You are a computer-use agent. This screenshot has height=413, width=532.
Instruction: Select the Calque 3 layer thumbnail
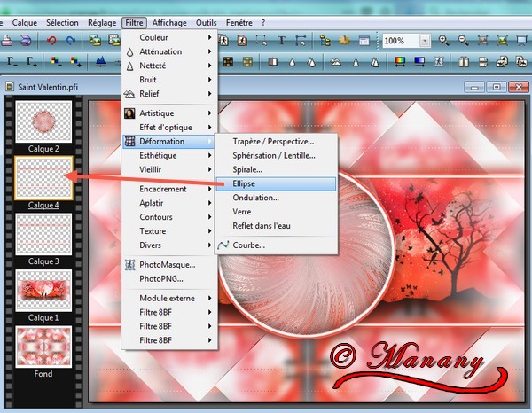point(43,234)
